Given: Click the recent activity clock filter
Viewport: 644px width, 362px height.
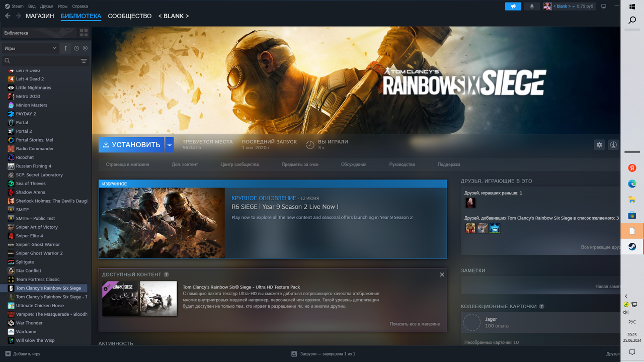Looking at the screenshot, I should [x=76, y=48].
